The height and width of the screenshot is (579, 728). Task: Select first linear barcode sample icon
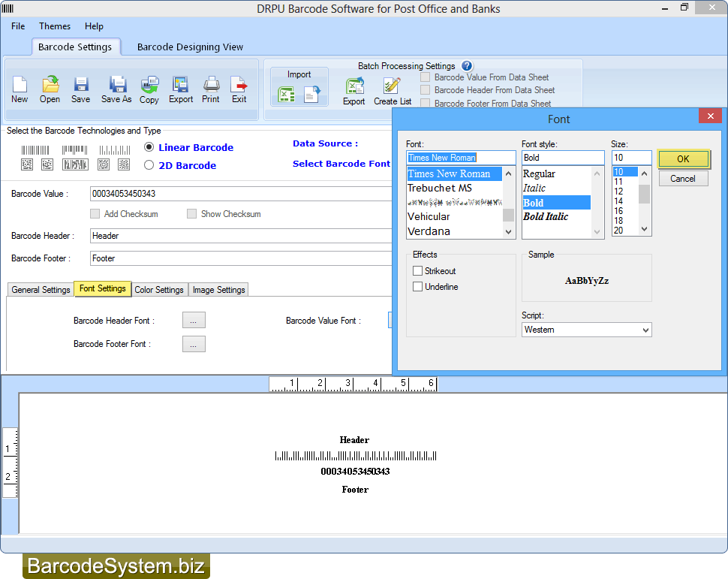35,150
